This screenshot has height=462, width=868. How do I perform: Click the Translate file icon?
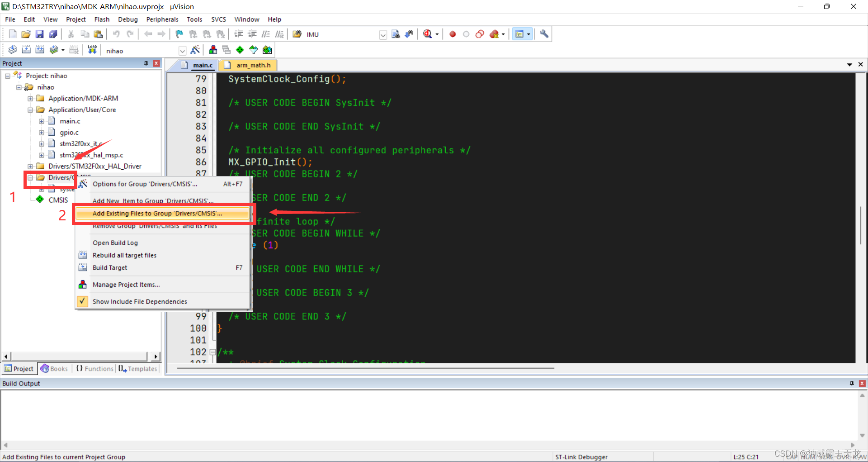[13, 50]
